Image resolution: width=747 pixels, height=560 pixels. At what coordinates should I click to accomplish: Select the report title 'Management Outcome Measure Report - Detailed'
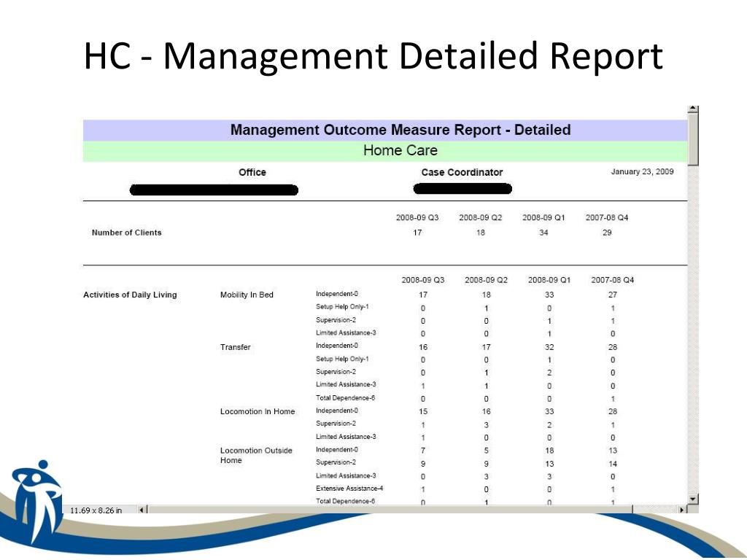(x=400, y=130)
